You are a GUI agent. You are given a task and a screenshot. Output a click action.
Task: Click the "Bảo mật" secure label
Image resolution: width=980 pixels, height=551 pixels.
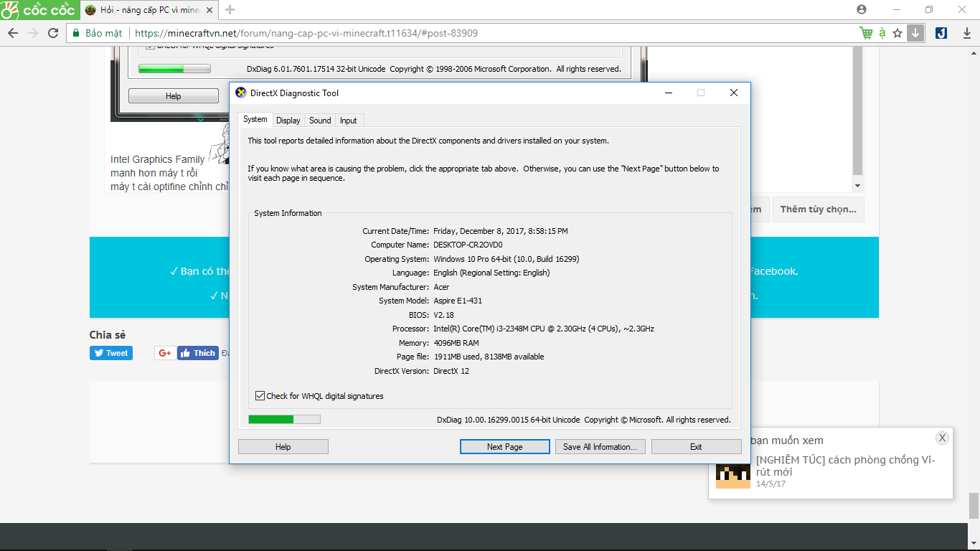[x=103, y=33]
